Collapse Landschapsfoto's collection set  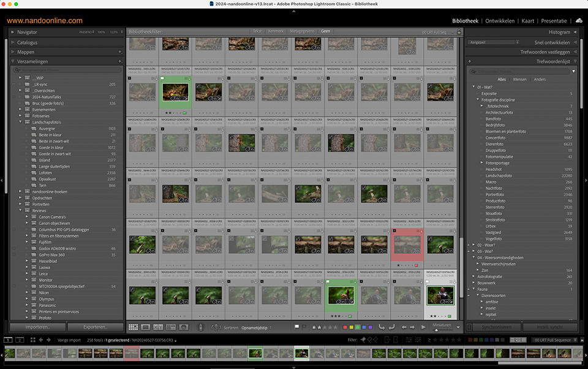20,122
